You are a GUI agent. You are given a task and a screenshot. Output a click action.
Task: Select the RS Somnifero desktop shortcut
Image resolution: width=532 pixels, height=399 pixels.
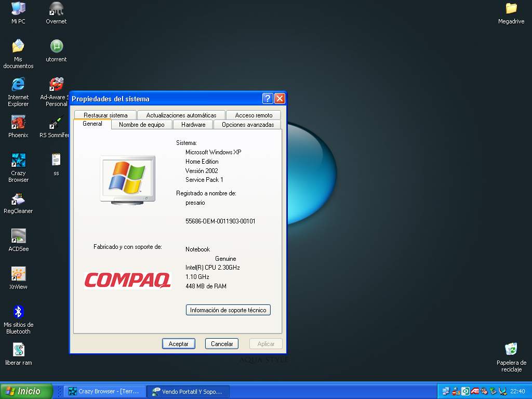point(54,126)
